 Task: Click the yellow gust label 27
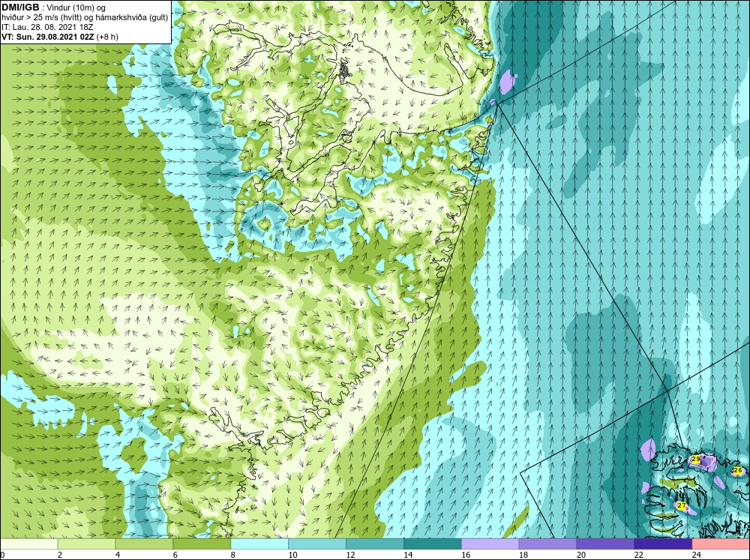(682, 505)
